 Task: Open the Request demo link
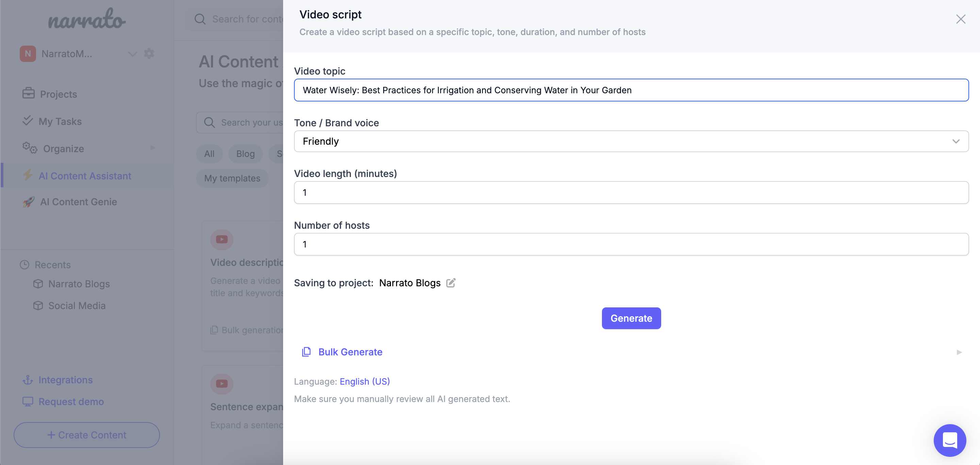pyautogui.click(x=71, y=401)
